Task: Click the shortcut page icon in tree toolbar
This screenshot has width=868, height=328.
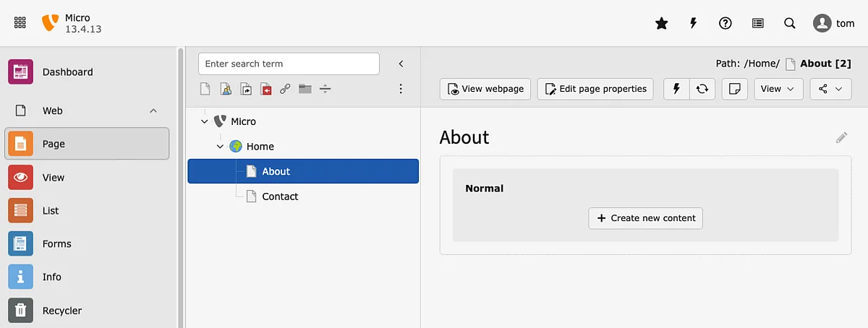Action: pyautogui.click(x=246, y=90)
